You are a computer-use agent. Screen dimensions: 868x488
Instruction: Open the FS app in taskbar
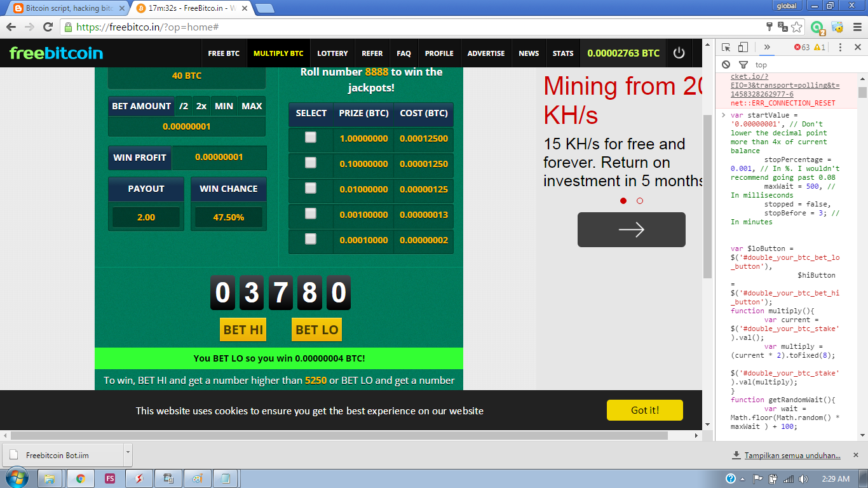pyautogui.click(x=110, y=478)
